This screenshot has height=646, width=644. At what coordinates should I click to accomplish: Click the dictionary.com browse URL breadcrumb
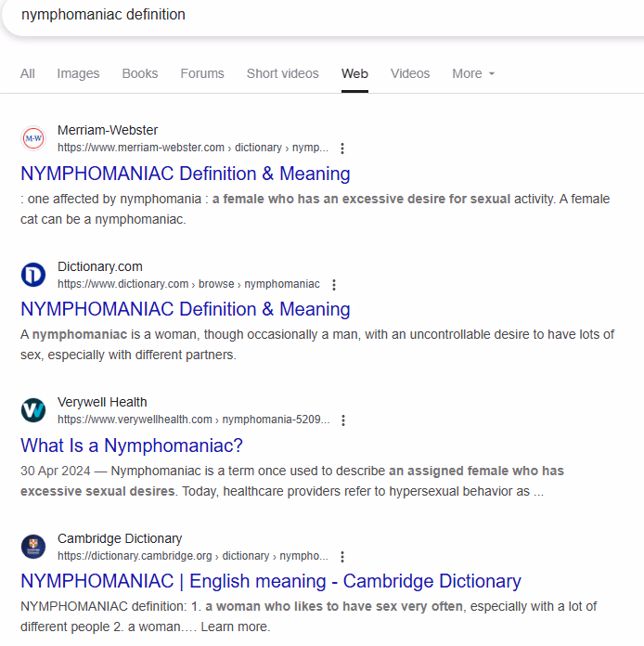pyautogui.click(x=188, y=284)
